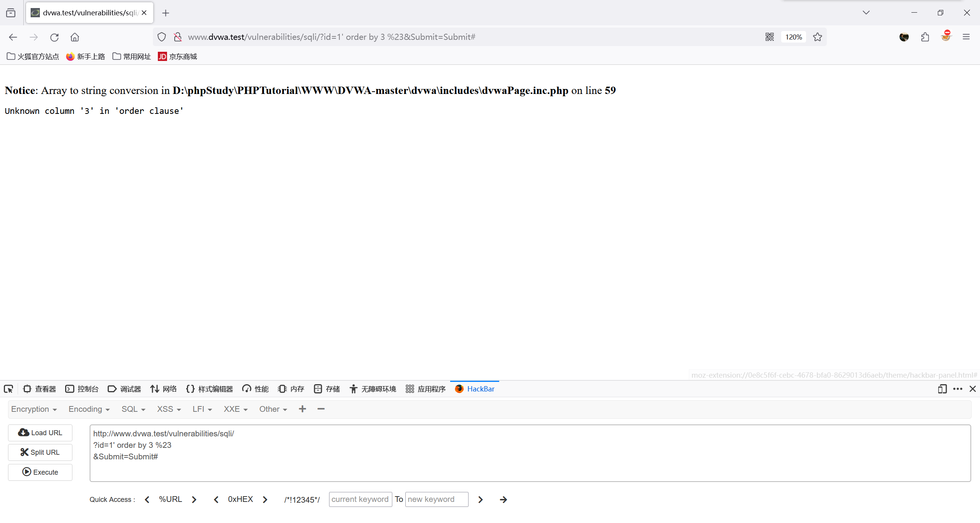Expand the LFI dropdown
The height and width of the screenshot is (523, 980).
[x=202, y=409]
